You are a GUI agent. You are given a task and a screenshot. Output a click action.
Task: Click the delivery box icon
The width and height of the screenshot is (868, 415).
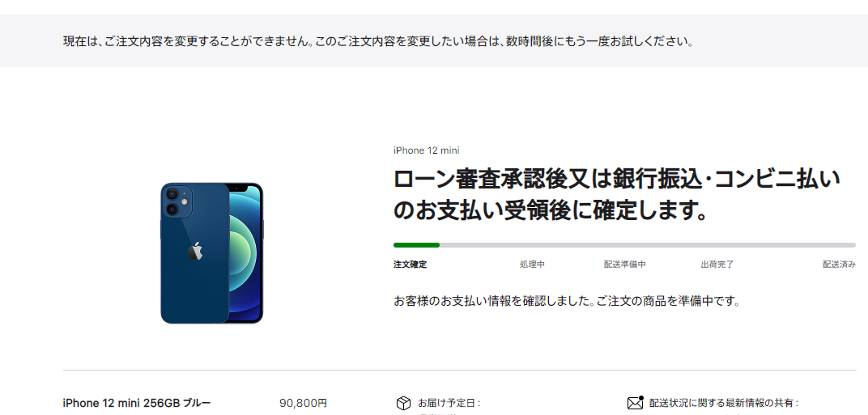(403, 403)
